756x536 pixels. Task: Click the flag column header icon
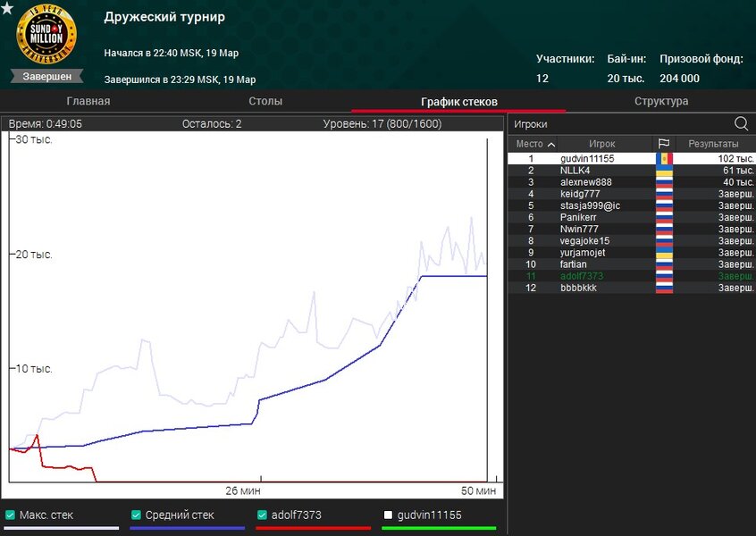click(664, 144)
